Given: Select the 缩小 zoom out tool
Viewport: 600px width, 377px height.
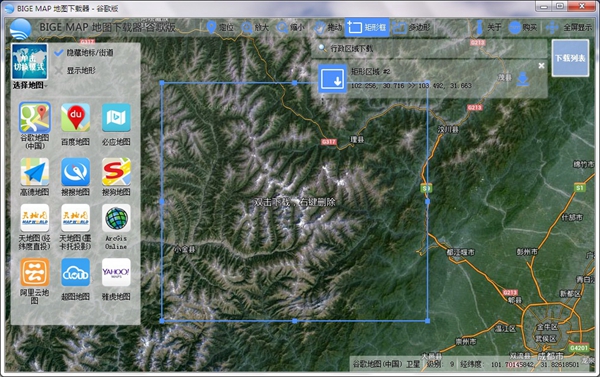Looking at the screenshot, I should [x=290, y=27].
